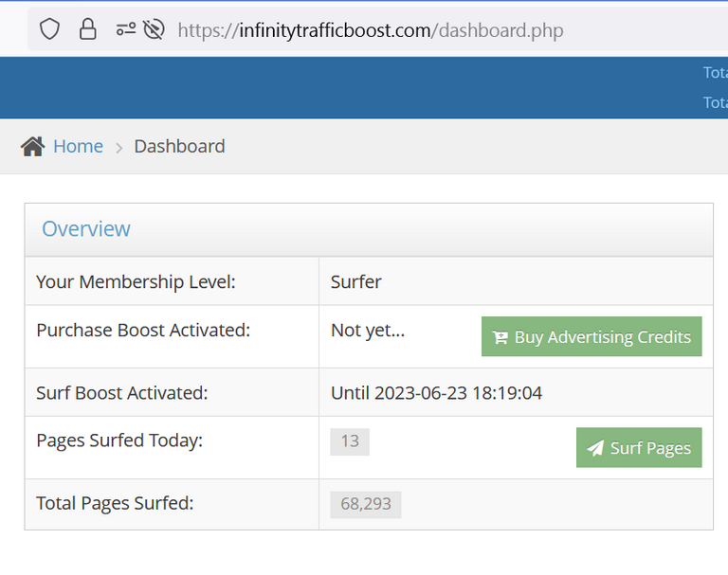Image resolution: width=728 pixels, height=575 pixels.
Task: Click the crossed-out autoplay blocked icon
Action: (x=154, y=29)
